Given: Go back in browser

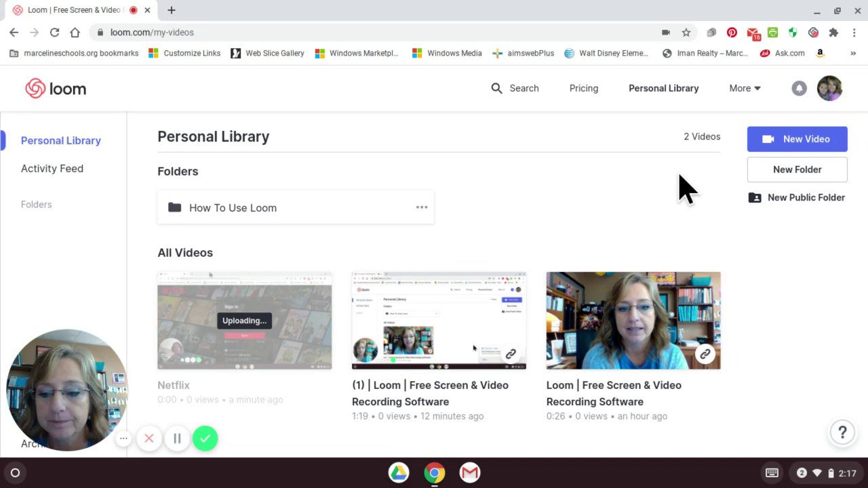Looking at the screenshot, I should [14, 32].
